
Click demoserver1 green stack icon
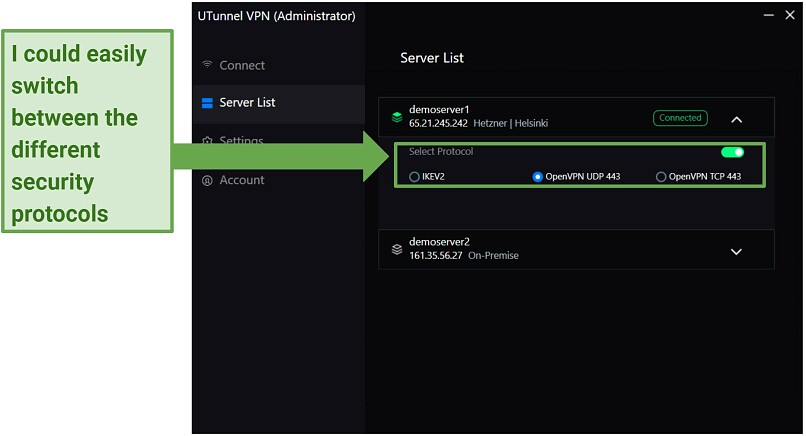(x=397, y=117)
